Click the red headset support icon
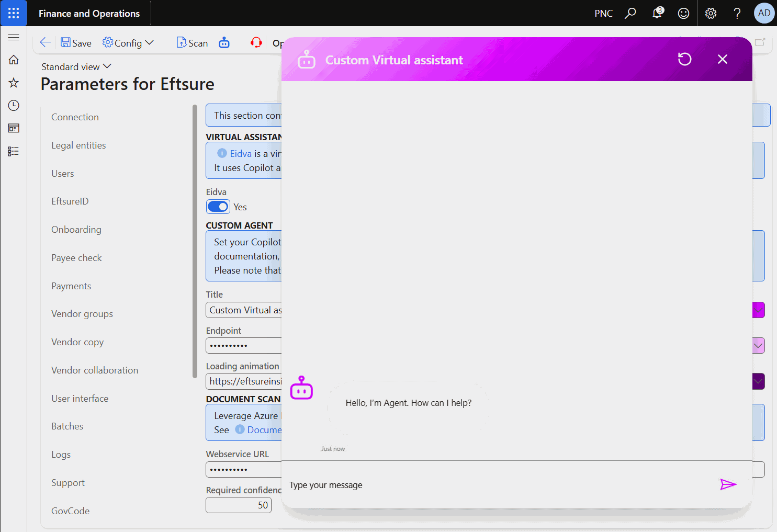The width and height of the screenshot is (777, 532). (256, 43)
